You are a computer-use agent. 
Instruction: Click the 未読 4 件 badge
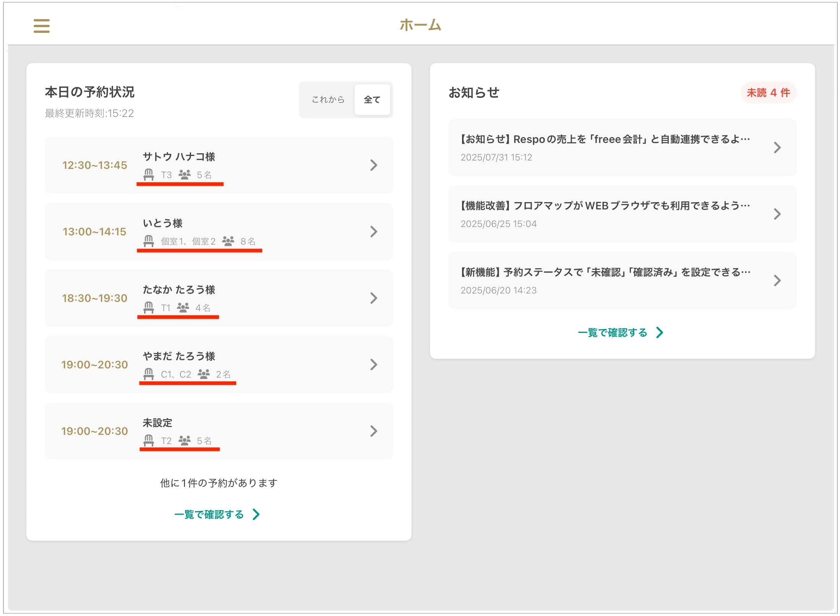point(768,93)
